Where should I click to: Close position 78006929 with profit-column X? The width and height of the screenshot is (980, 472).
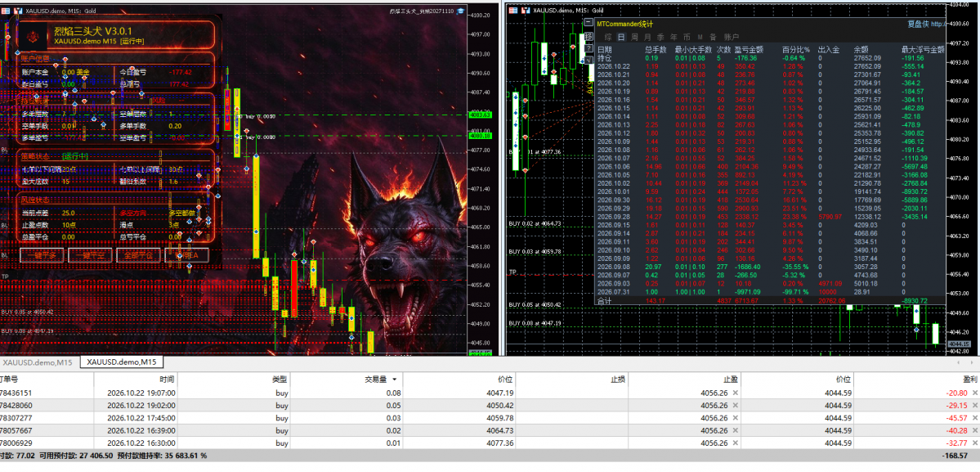[974, 443]
